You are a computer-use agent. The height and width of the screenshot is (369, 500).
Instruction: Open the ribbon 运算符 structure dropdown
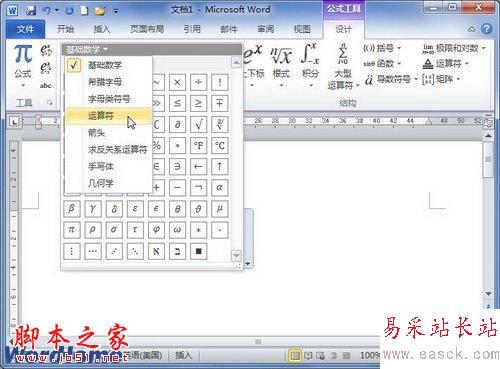446,63
